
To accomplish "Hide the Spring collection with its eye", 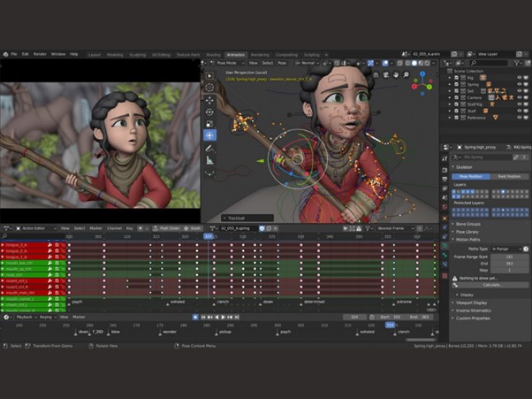I will [x=519, y=84].
